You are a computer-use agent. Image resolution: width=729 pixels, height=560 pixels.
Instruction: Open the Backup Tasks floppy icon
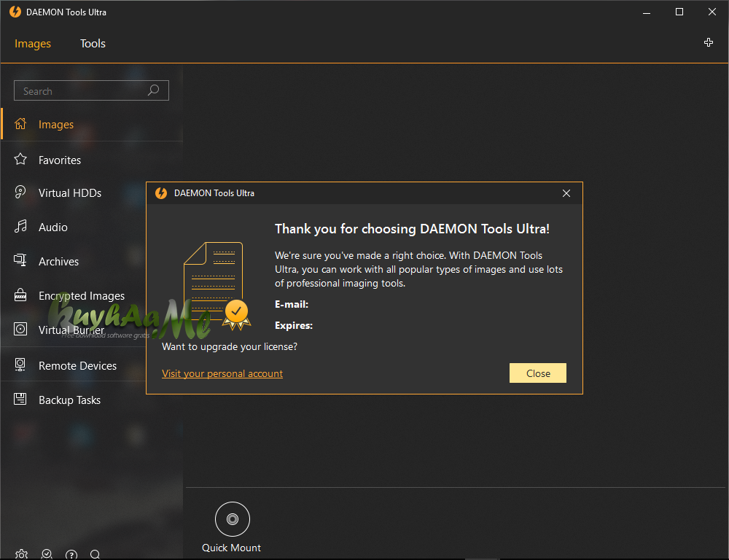coord(20,399)
